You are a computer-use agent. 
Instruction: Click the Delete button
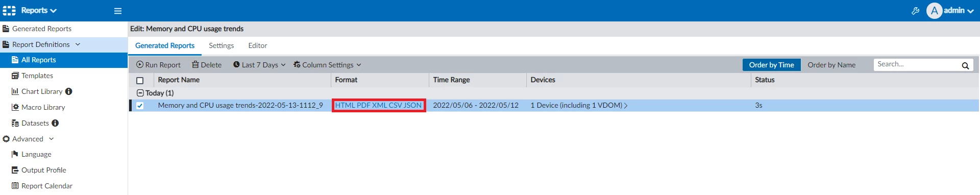(x=207, y=65)
